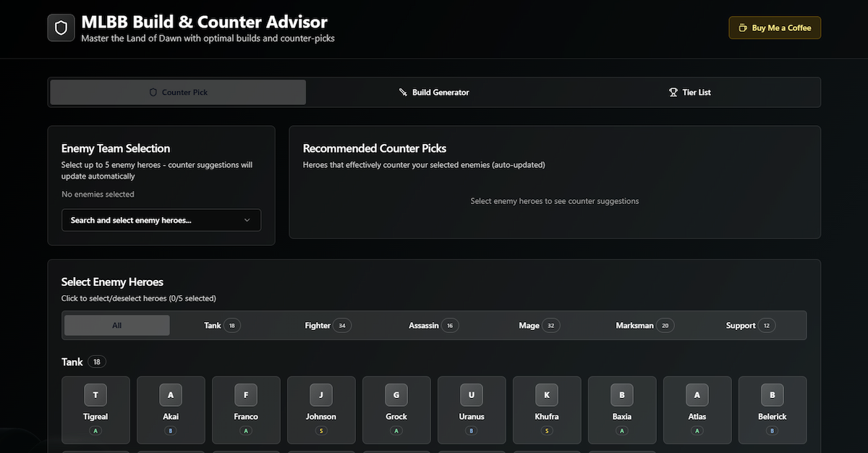Open the Search and select enemy heroes dropdown
868x453 pixels.
click(161, 220)
